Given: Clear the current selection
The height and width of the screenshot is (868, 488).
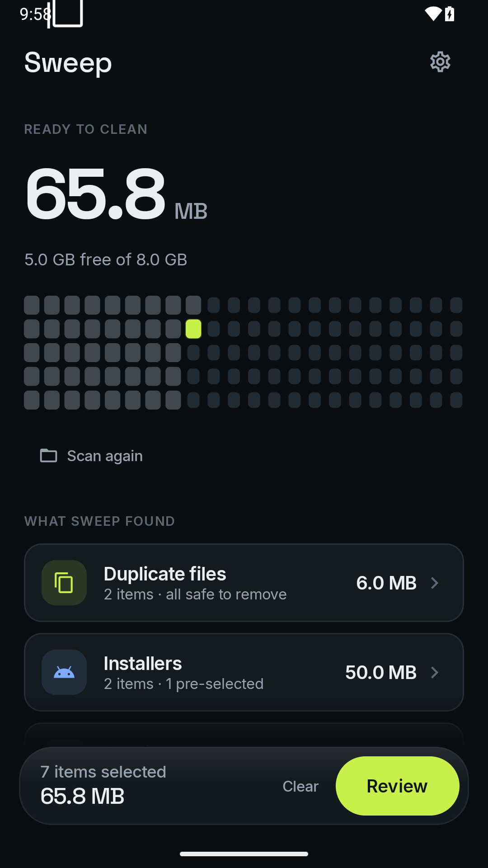Looking at the screenshot, I should pyautogui.click(x=300, y=786).
